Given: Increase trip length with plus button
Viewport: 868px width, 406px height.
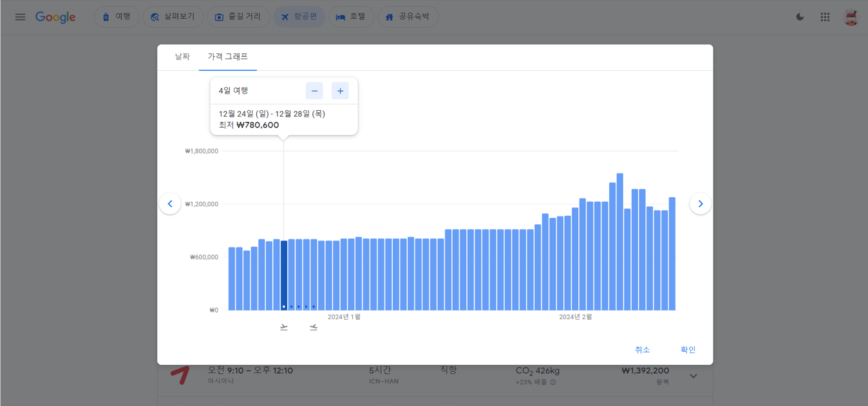Looking at the screenshot, I should pos(340,91).
